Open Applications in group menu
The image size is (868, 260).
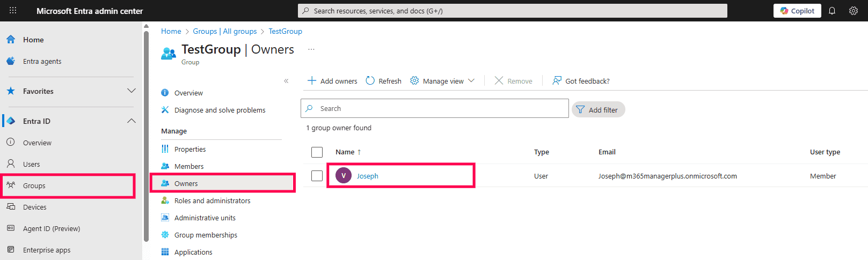[193, 252]
